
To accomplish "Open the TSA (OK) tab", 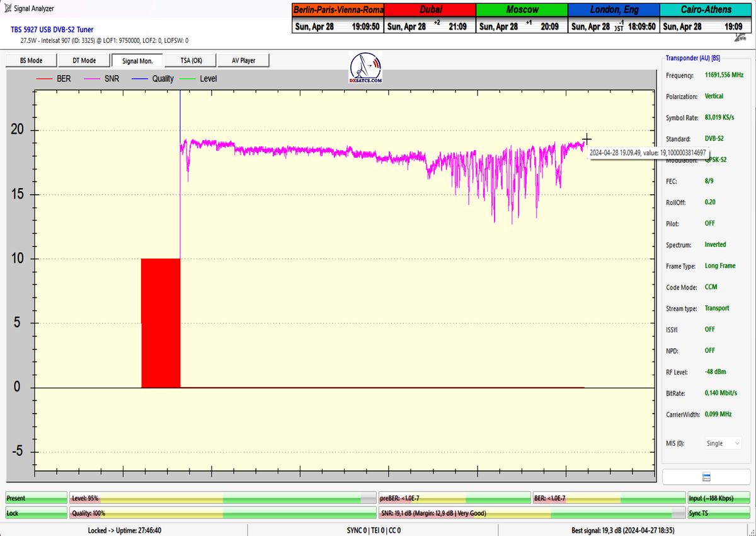I will coord(190,61).
